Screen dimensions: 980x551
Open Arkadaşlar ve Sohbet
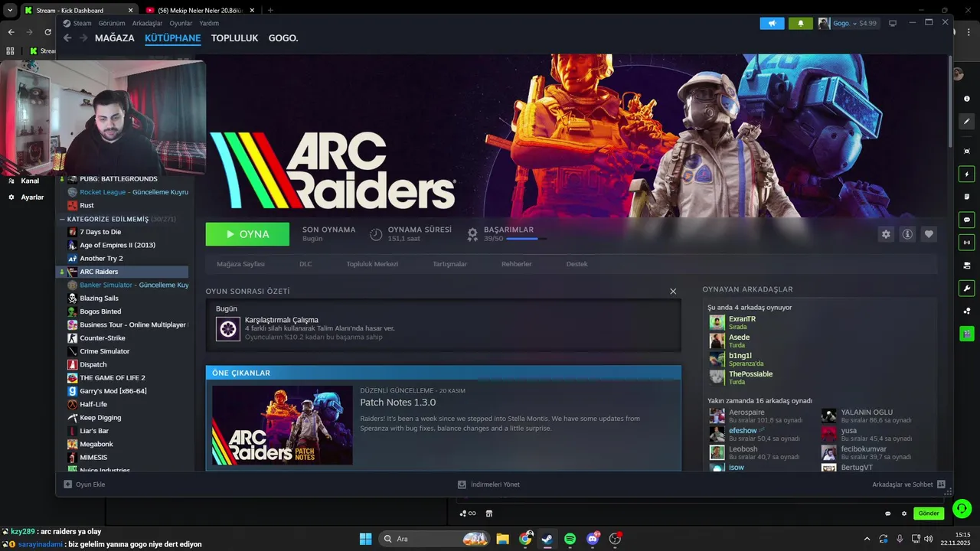point(909,484)
